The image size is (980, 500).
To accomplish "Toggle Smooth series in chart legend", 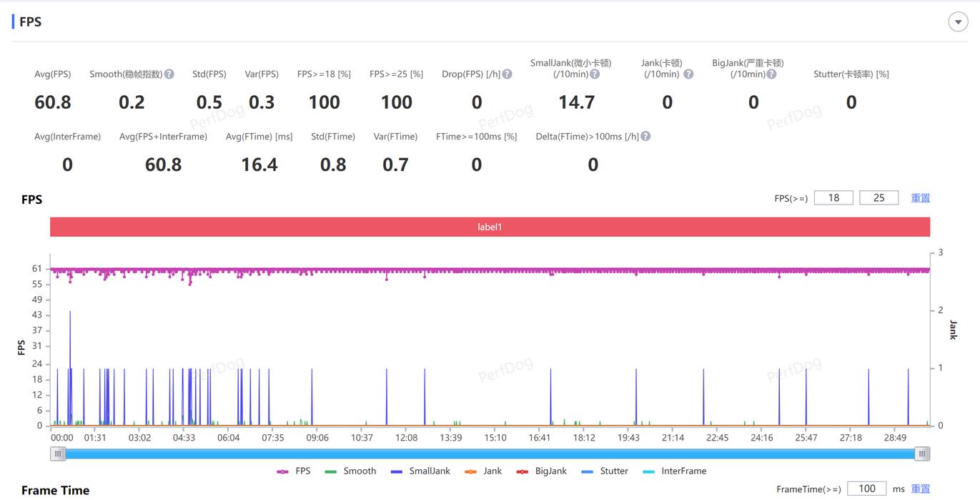I will (x=350, y=471).
